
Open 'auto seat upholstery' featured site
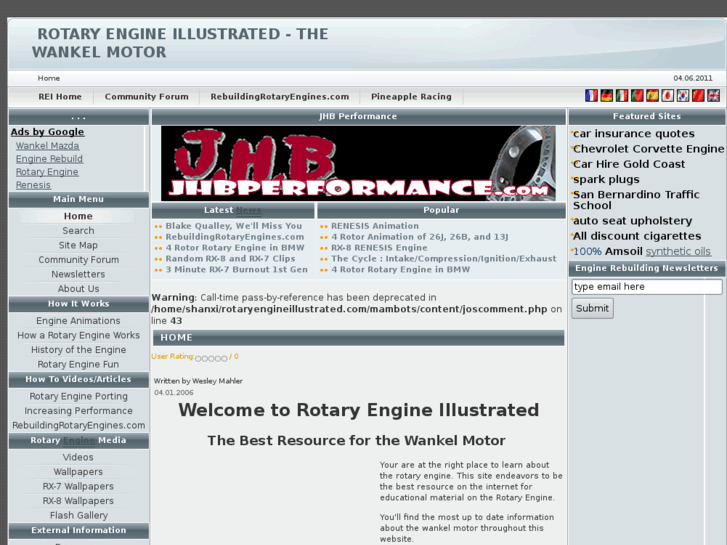click(632, 221)
